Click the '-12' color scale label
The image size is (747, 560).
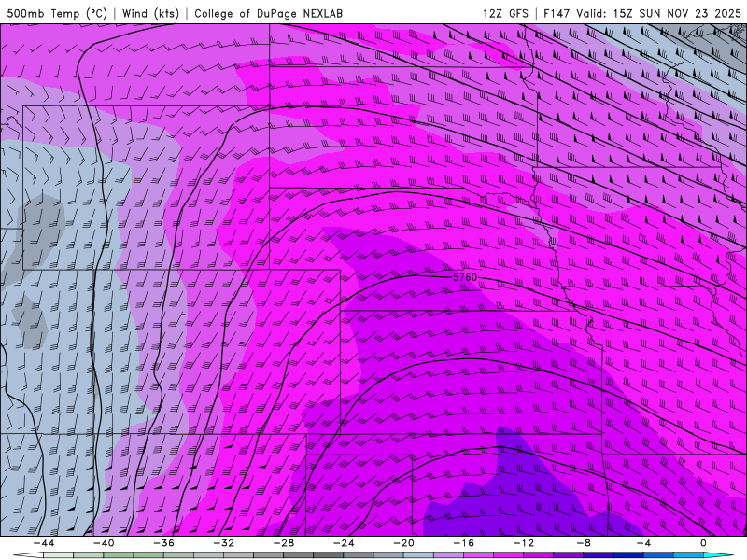coord(524,543)
